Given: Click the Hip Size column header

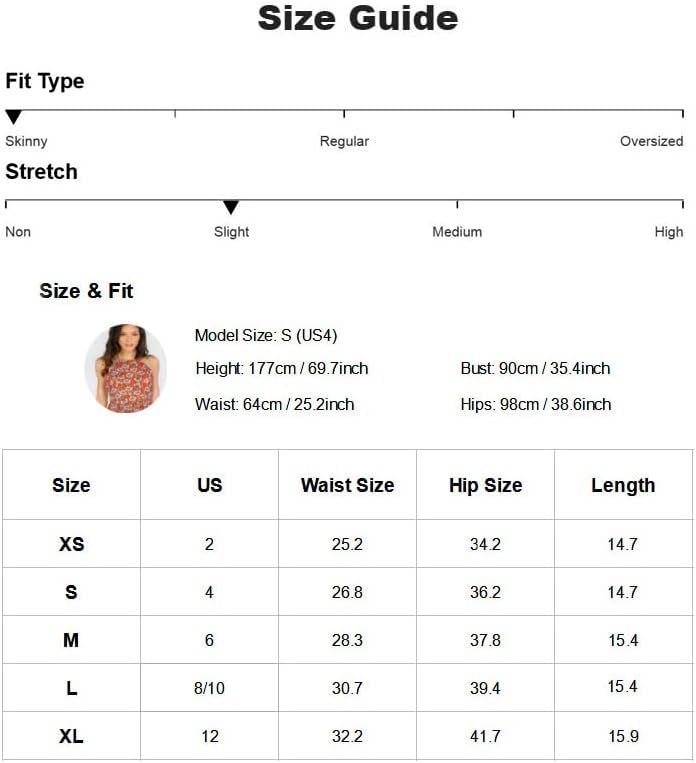Looking at the screenshot, I should point(485,485).
